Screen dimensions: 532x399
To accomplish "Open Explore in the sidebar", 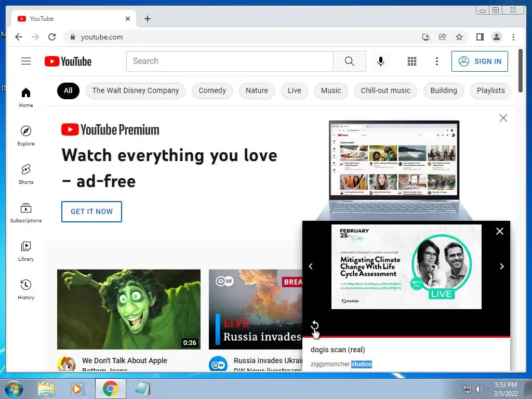I will tap(26, 136).
